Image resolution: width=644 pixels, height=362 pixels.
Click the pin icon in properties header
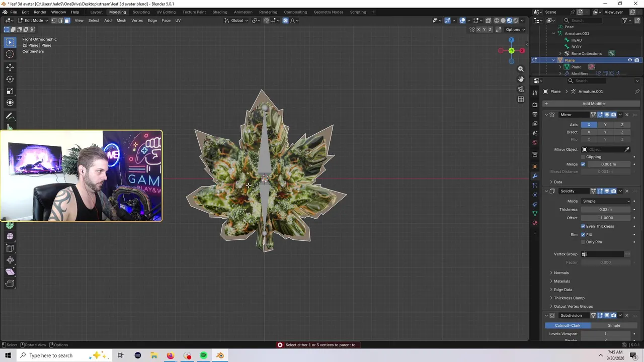click(x=637, y=92)
